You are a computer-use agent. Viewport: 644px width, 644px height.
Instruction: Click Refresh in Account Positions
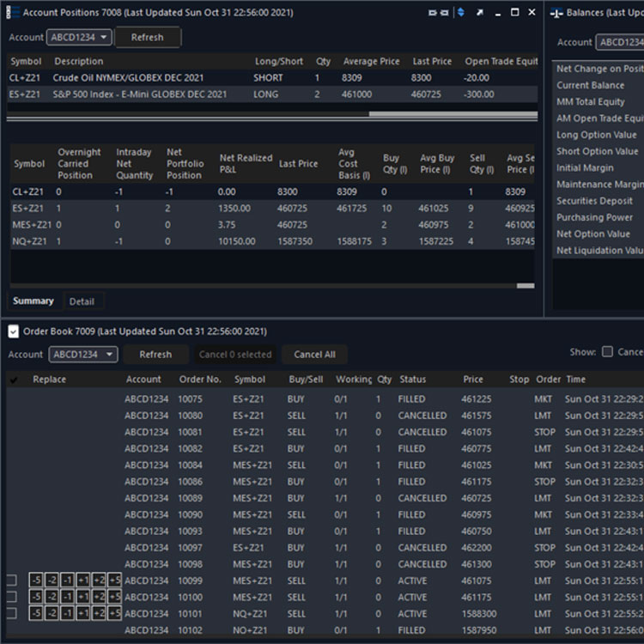pos(148,38)
